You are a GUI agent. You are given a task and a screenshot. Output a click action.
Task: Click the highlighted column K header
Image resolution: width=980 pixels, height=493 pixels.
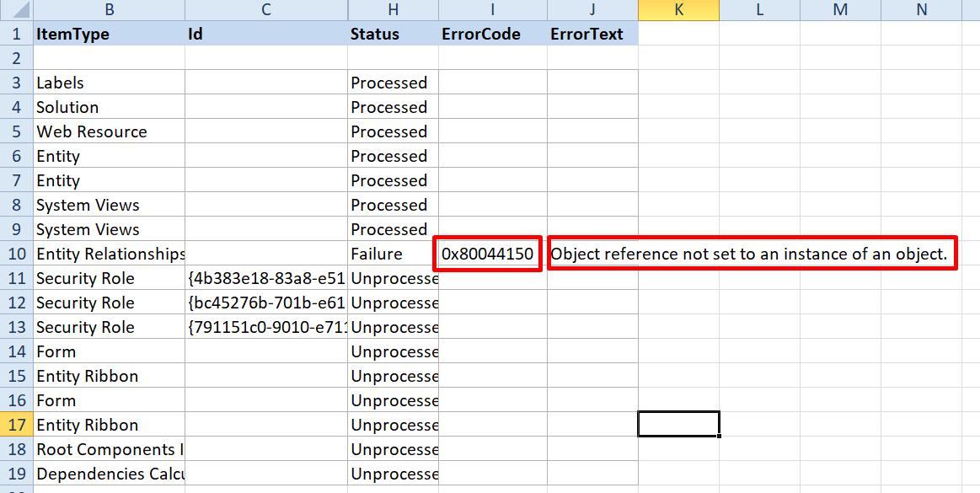click(x=678, y=10)
